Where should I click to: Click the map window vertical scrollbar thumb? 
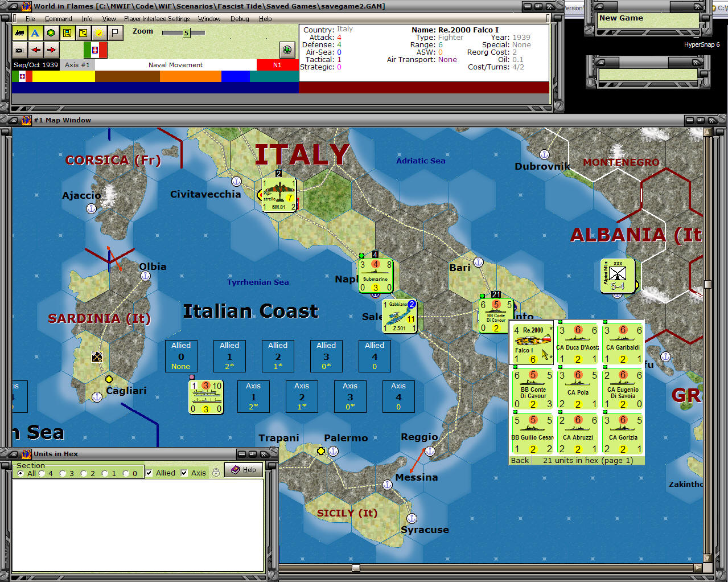[x=708, y=284]
